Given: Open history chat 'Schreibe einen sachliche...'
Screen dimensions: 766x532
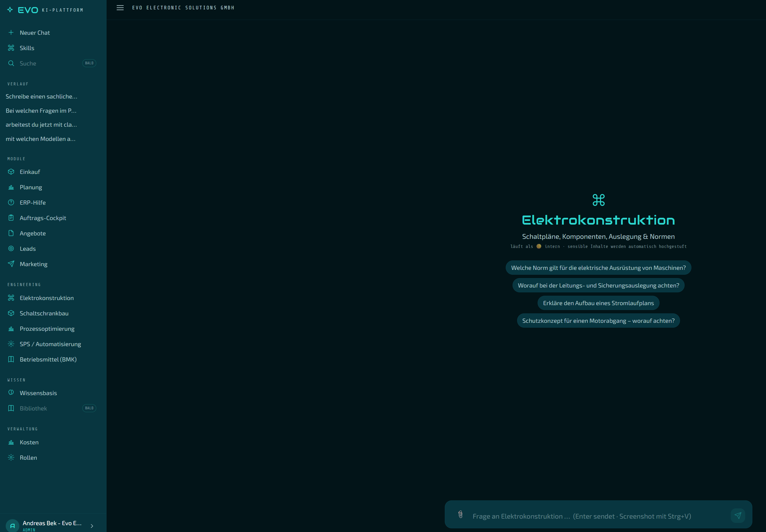Looking at the screenshot, I should point(41,96).
